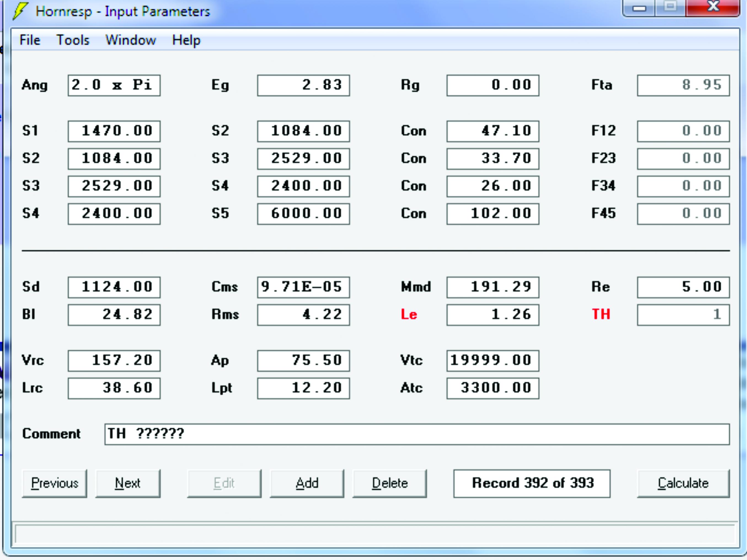Screen dimensions: 747x560
Task: Click the Vtc field showing 19999.00
Action: click(x=493, y=361)
